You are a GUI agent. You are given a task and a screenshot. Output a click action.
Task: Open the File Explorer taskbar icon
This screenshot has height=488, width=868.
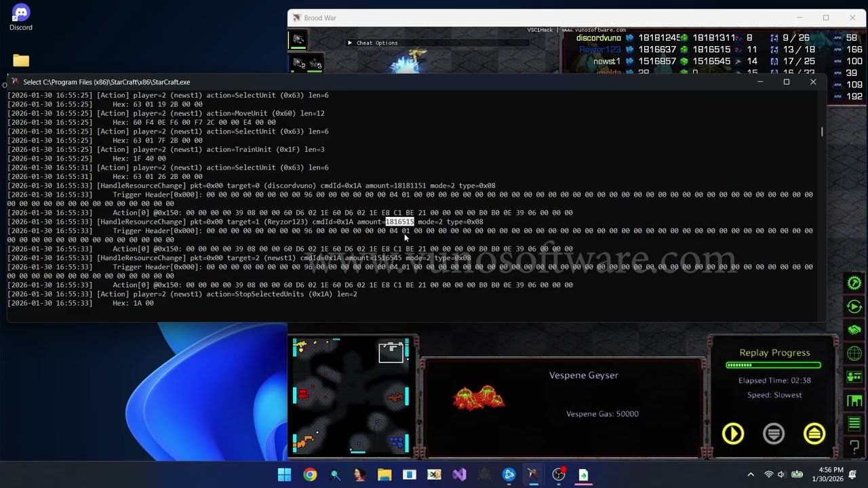coord(384,474)
